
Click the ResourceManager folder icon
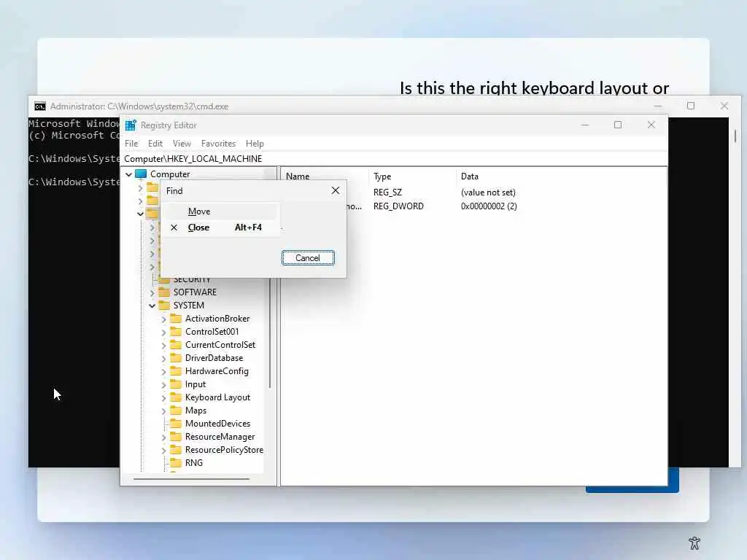pyautogui.click(x=176, y=436)
